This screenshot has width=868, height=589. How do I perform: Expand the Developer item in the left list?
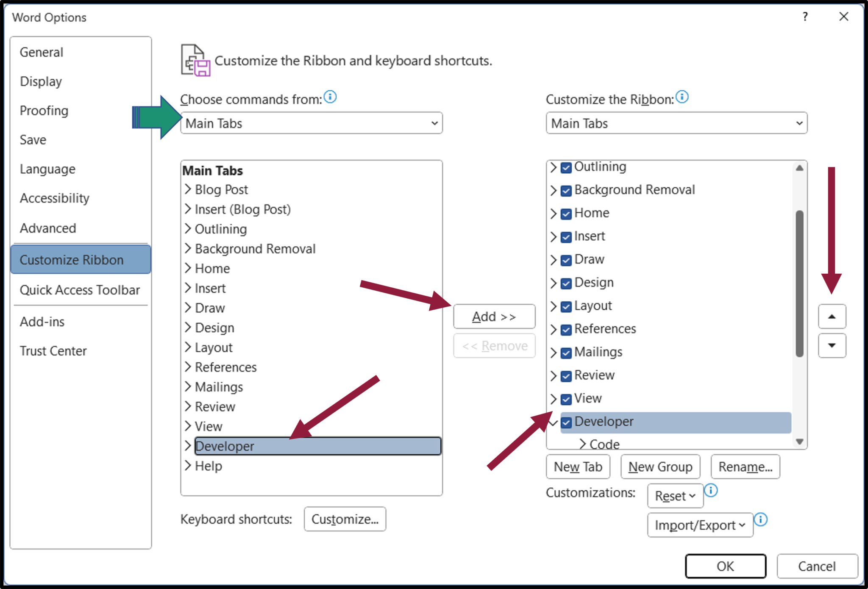188,446
